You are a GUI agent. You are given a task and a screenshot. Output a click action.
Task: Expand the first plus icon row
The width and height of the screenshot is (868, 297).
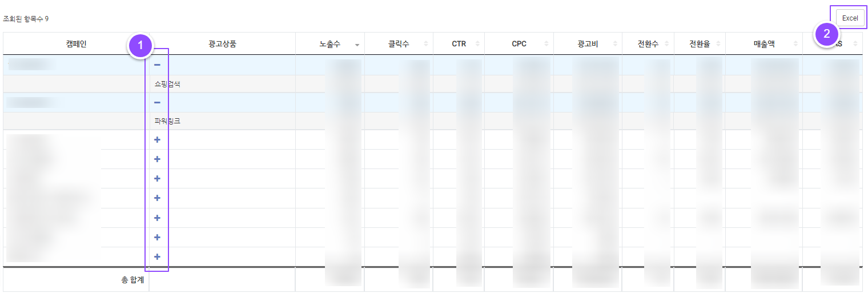pyautogui.click(x=157, y=140)
